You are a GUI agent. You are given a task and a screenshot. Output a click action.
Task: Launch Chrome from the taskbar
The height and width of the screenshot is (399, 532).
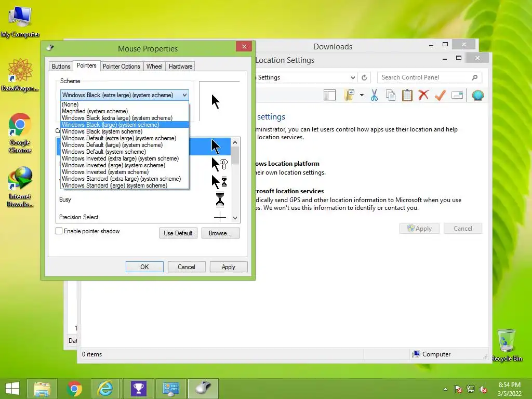pyautogui.click(x=74, y=389)
